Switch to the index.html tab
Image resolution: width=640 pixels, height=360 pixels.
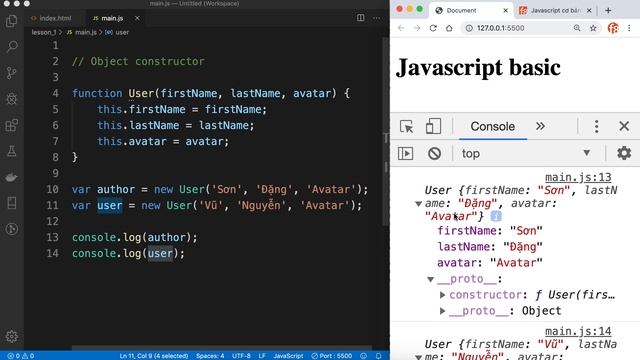tap(51, 18)
